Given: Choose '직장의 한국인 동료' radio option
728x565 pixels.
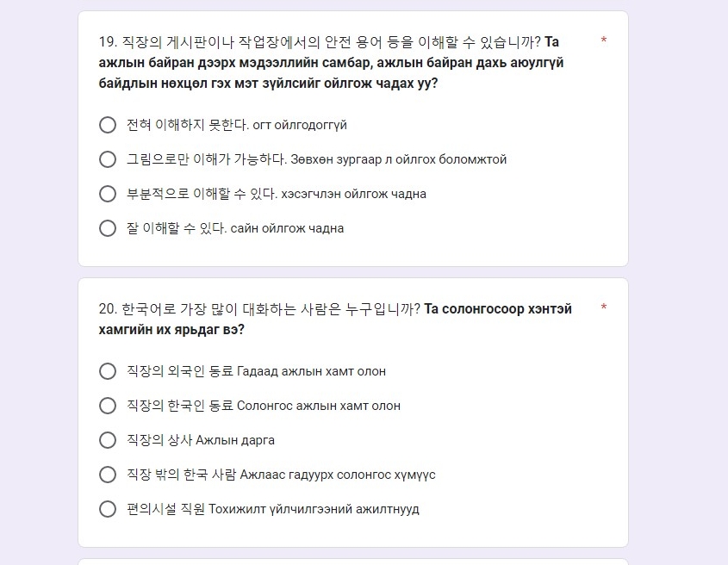Looking at the screenshot, I should coord(108,406).
